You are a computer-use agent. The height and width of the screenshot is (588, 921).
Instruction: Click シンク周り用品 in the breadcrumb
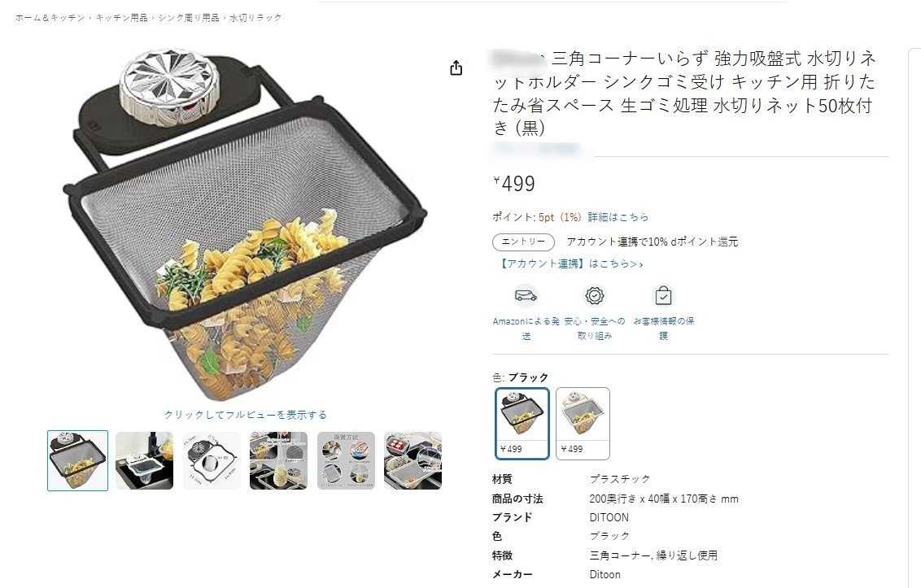coord(189,18)
